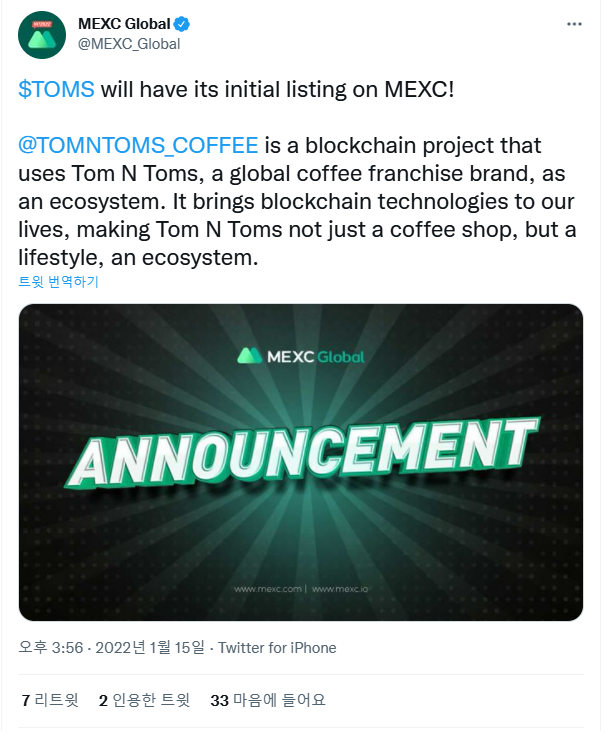View the 33 마음에 들어요 likes list

(x=268, y=700)
